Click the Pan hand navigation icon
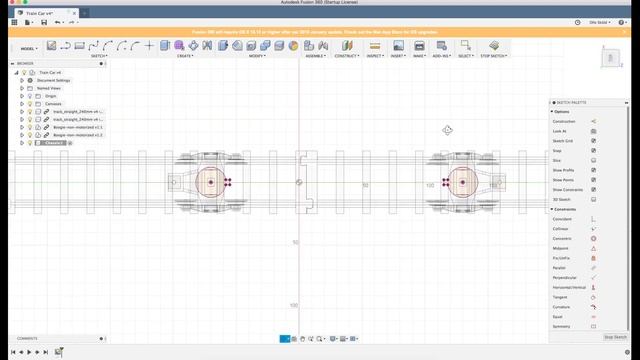 click(x=302, y=339)
